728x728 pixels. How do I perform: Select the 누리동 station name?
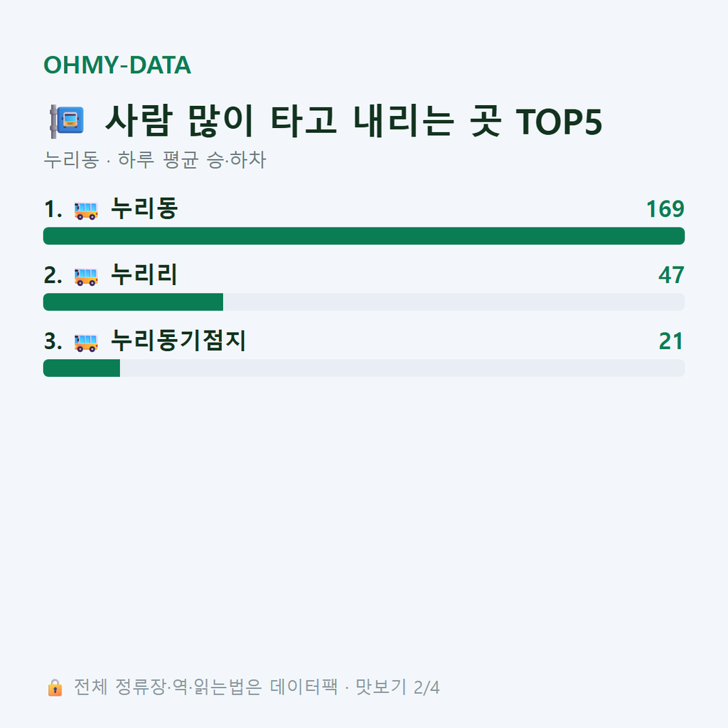pos(144,208)
